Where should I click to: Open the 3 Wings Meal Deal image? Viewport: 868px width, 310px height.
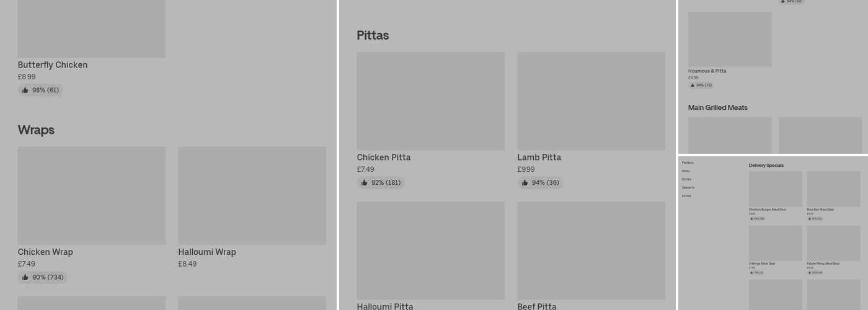775,243
